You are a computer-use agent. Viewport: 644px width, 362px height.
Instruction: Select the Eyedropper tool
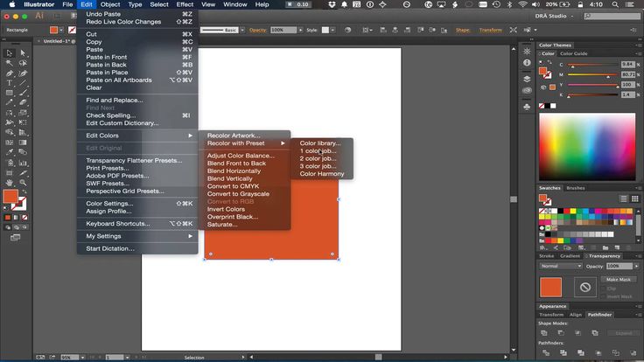click(x=9, y=152)
